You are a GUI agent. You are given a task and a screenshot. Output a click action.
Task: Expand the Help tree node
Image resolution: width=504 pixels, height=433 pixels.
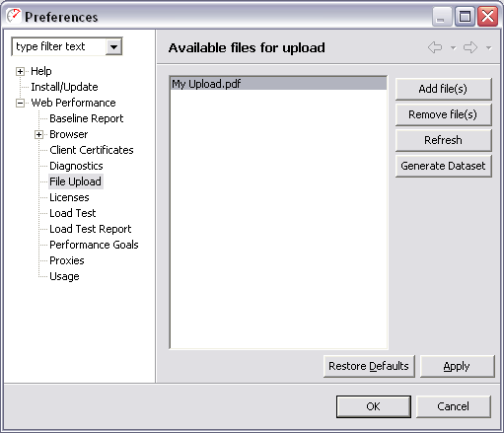(20, 71)
